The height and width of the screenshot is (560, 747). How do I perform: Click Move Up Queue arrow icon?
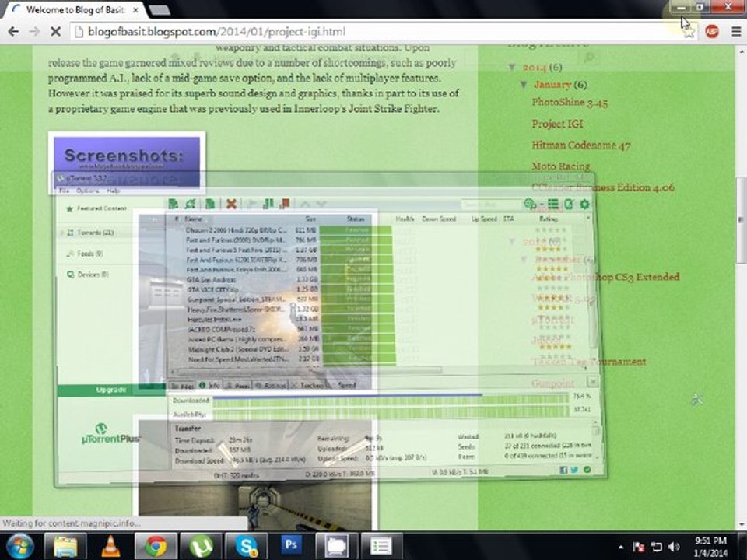305,205
